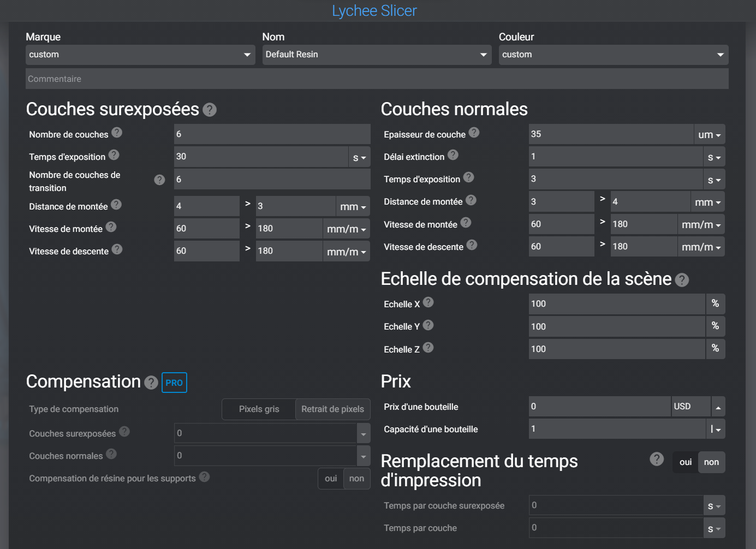Click the PRO badge beside Compensation
Image resolution: width=756 pixels, height=549 pixels.
pos(174,383)
